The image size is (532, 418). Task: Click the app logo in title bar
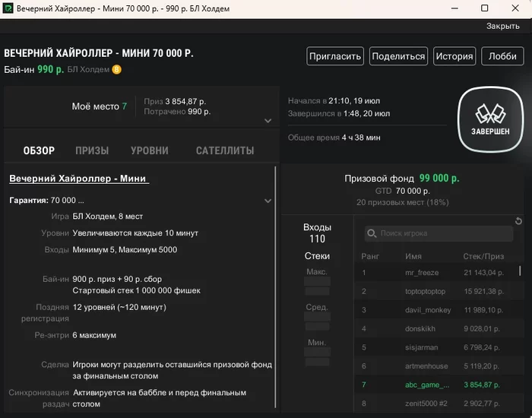click(x=8, y=8)
